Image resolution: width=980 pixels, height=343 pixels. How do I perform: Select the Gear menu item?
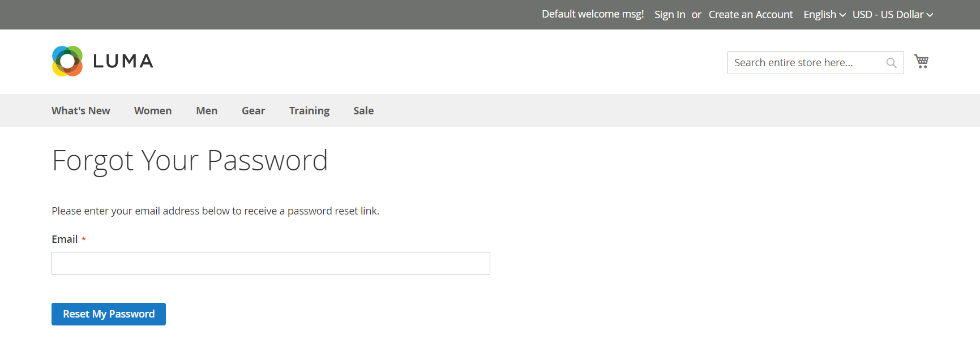(253, 111)
